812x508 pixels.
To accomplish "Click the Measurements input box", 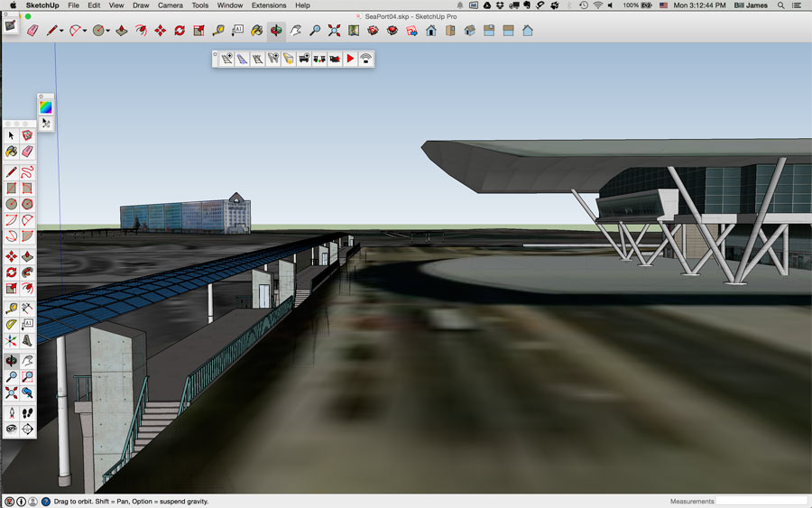I will 761,501.
